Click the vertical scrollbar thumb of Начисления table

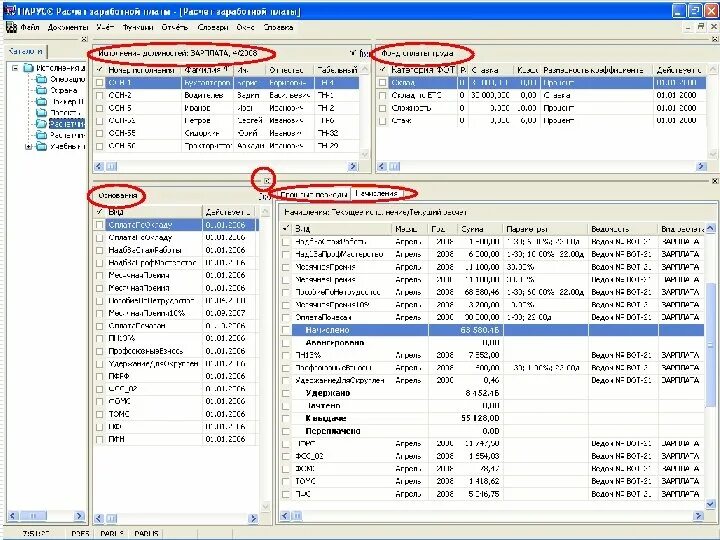click(710, 344)
